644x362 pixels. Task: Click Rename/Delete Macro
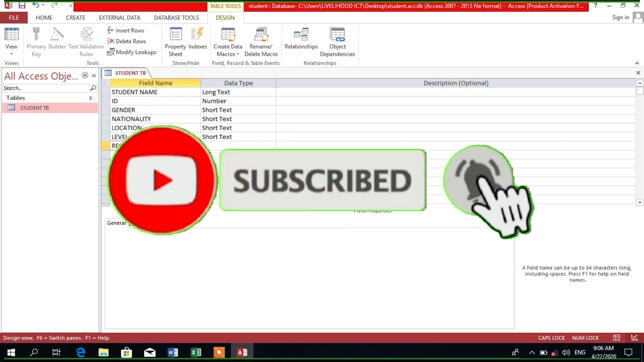click(x=261, y=42)
